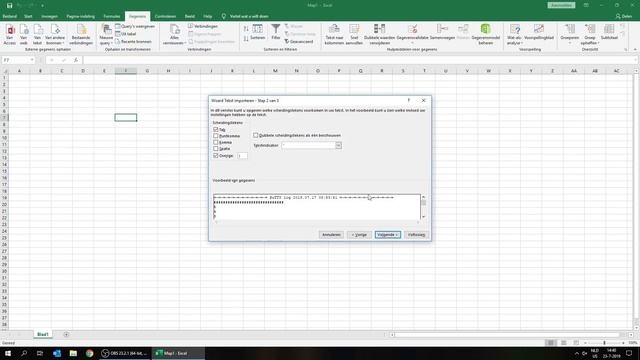
Task: Click the Chrome taskbar icon
Action: [x=89, y=353]
